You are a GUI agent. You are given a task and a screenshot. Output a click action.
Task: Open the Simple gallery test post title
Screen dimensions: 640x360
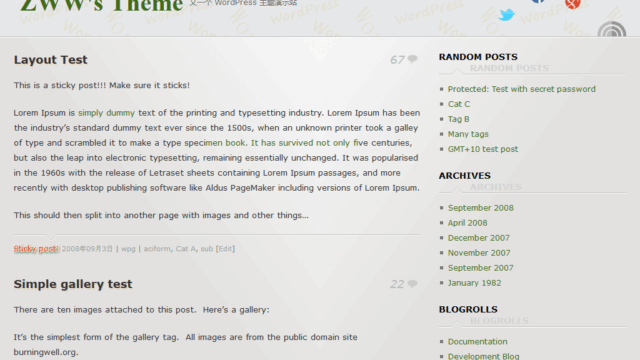point(73,284)
